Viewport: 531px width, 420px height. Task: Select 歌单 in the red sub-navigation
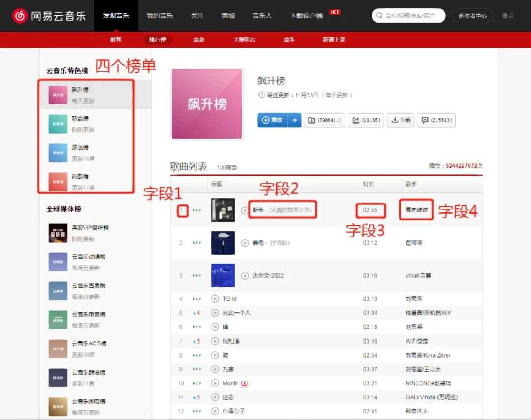(199, 40)
